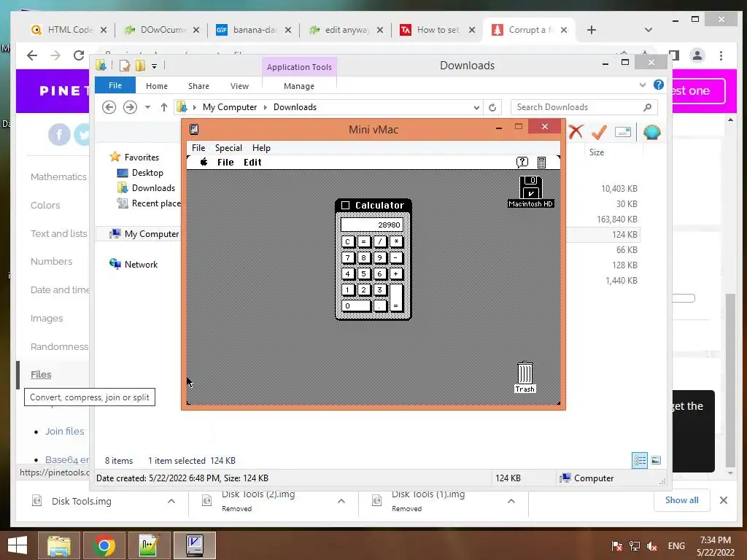The width and height of the screenshot is (747, 560).
Task: Switch to the HTML Code Chrome tab
Action: (x=70, y=29)
